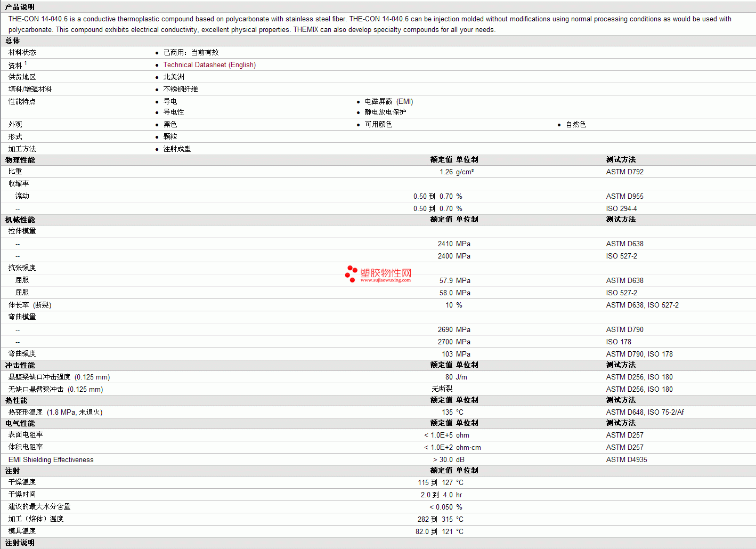The height and width of the screenshot is (549, 756).
Task: Click the ASTM D648, ISO 75-2/Af method
Action: tap(645, 412)
